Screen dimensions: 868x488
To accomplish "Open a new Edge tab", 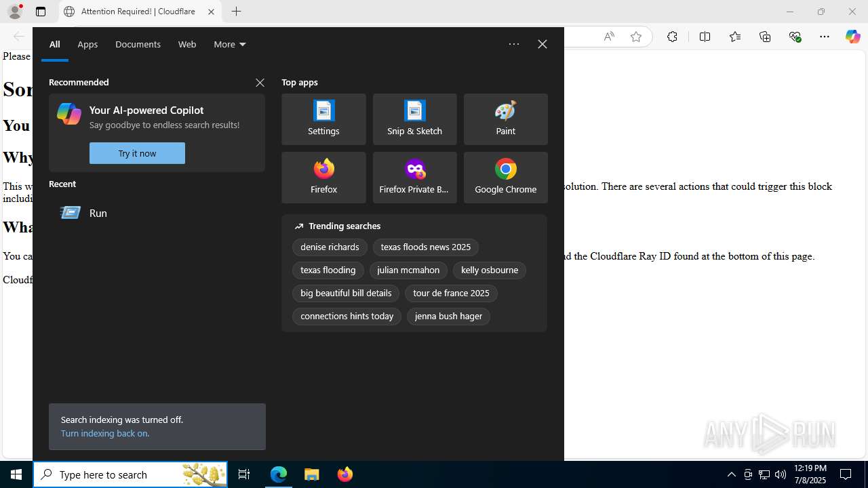I will click(x=236, y=12).
